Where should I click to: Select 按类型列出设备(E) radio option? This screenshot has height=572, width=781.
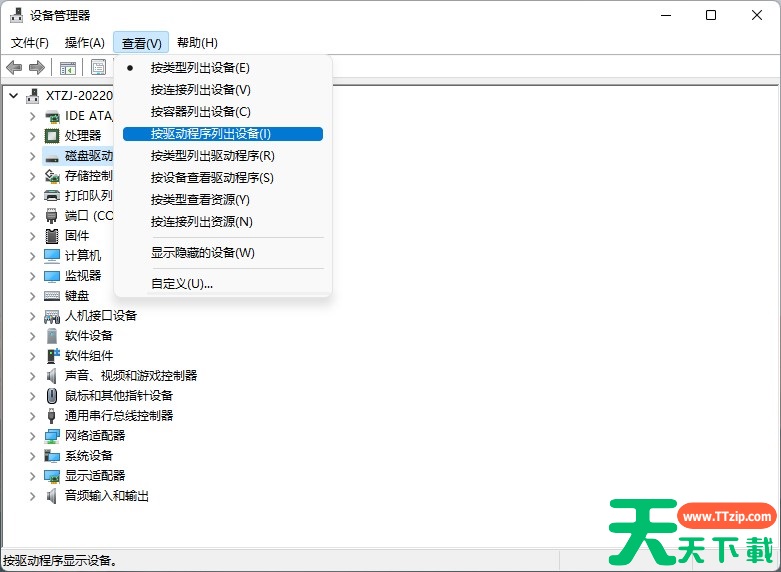click(x=223, y=68)
